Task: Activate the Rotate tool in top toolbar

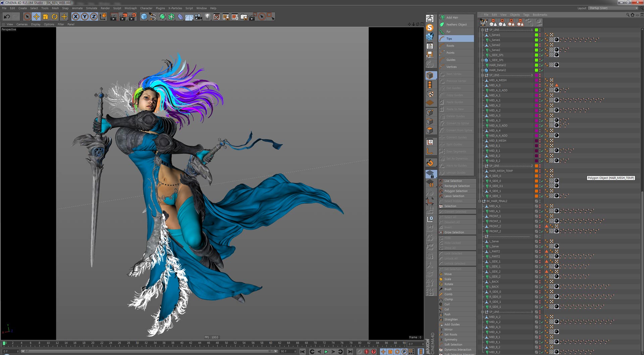Action: point(54,16)
